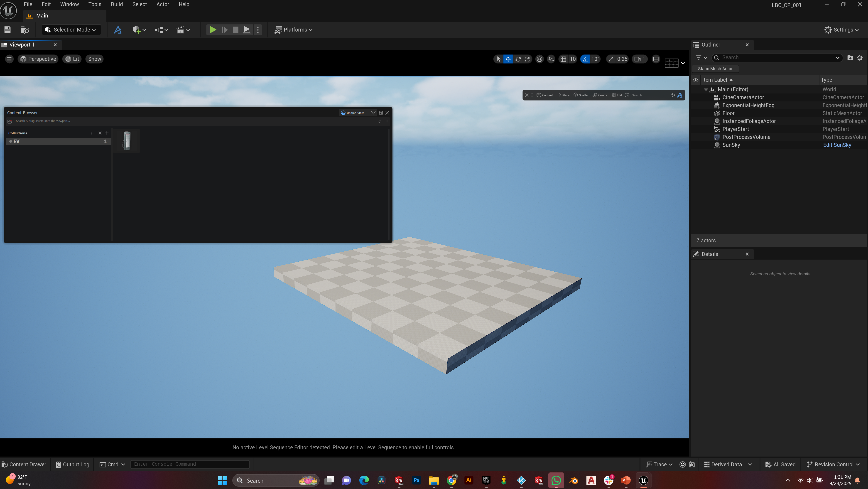This screenshot has width=868, height=489.
Task: Open the Scatter tool in floating toolbar
Action: (581, 95)
